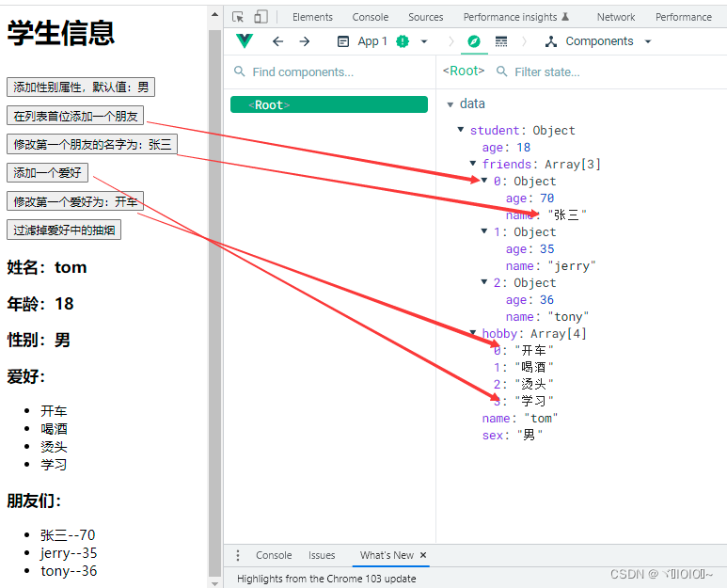The image size is (727, 588).
Task: Click the jerry--35 list item
Action: [x=69, y=553]
